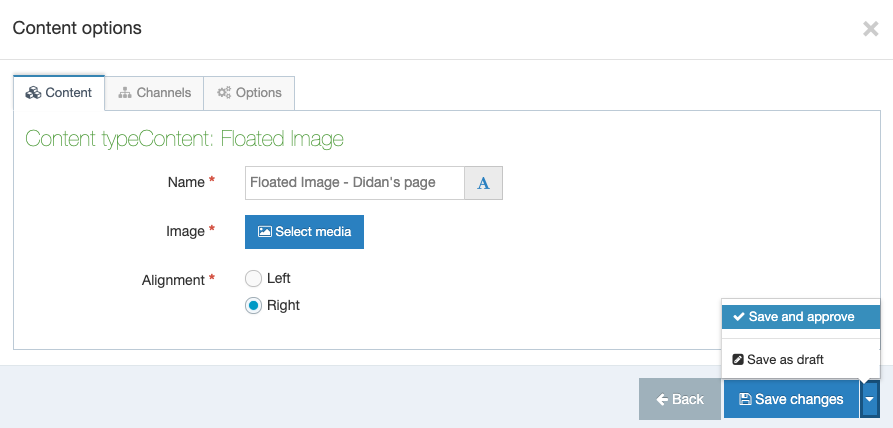Click into the Name input field
This screenshot has width=893, height=428.
[355, 183]
